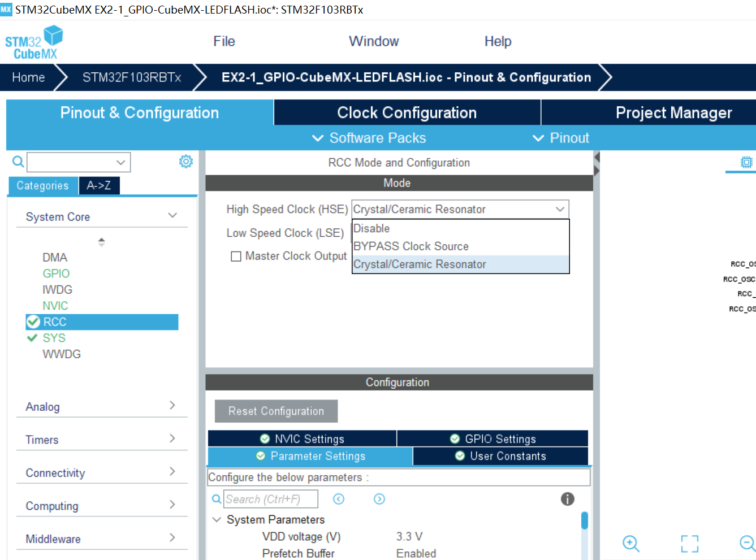Click the magnifier icon beside the Search (Ctrl+F) field
Image resolution: width=756 pixels, height=560 pixels.
click(x=217, y=499)
